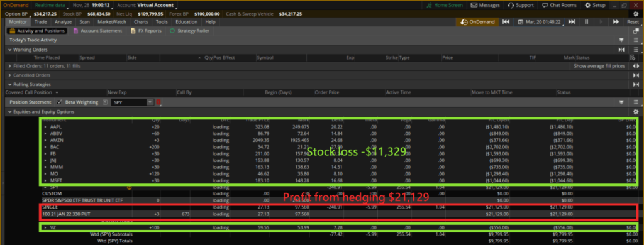Expand the Cancelled Orders section

10,75
